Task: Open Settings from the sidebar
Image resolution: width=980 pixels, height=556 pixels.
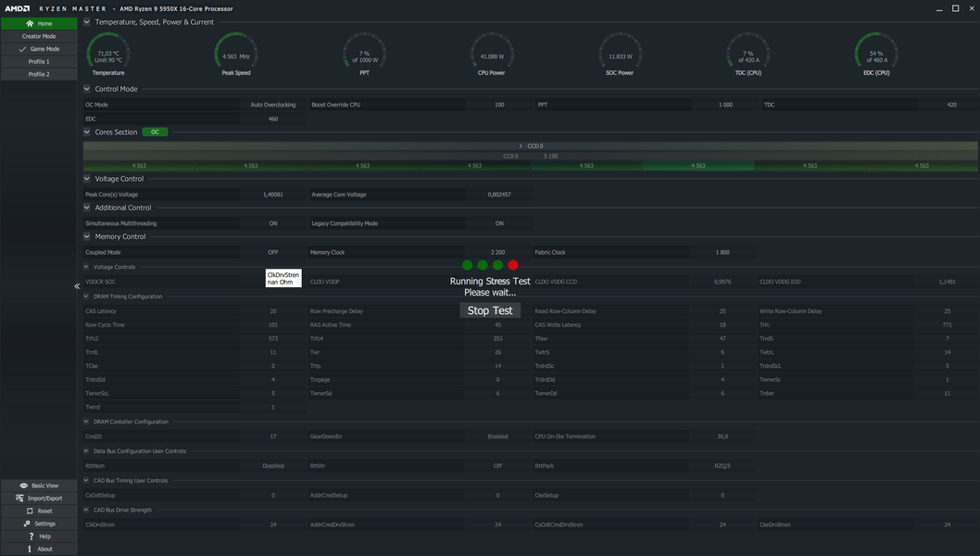Action: pos(39,524)
